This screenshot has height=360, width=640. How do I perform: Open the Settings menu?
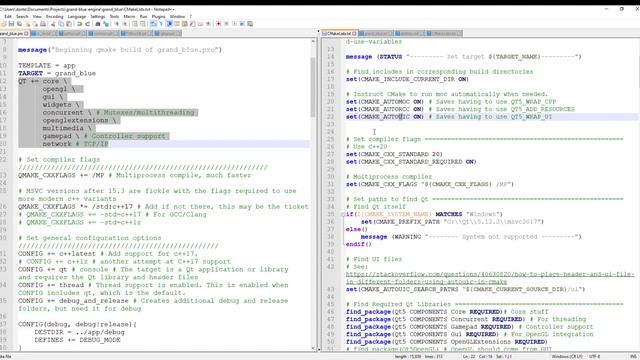tap(98, 17)
